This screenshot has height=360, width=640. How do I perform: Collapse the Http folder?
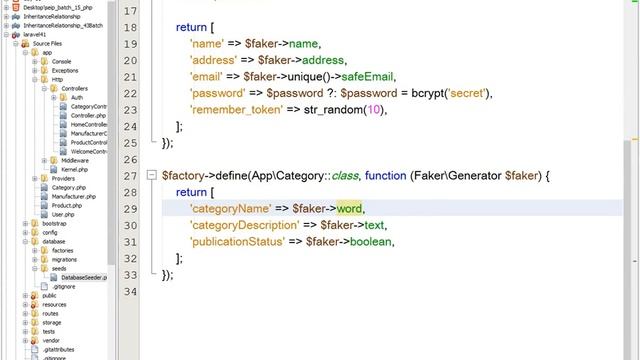(x=35, y=80)
